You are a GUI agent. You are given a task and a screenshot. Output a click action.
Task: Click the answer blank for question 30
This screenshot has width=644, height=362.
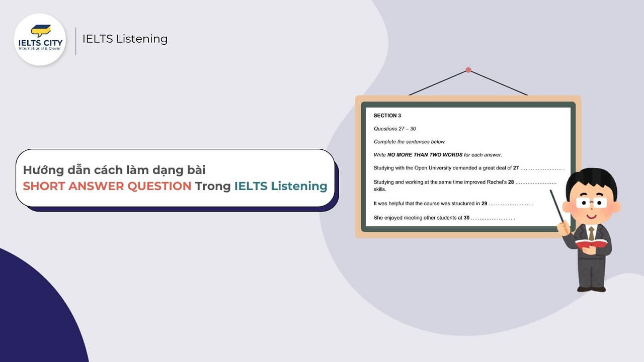492,218
